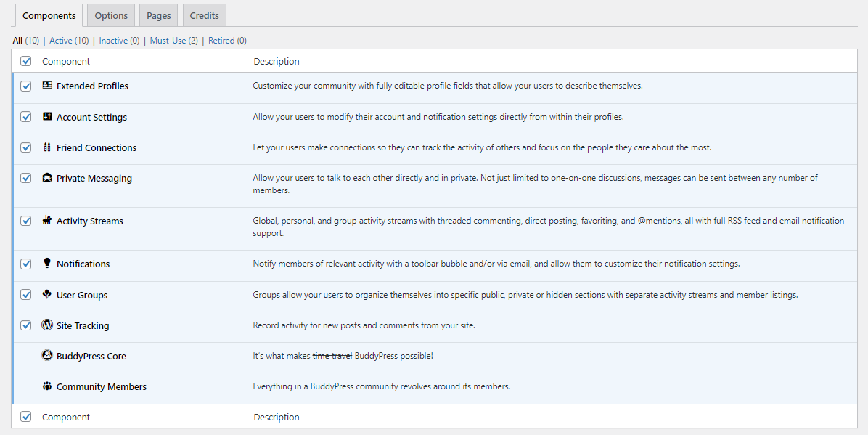Click the 'Notify members of relevant activity' description

[496, 264]
